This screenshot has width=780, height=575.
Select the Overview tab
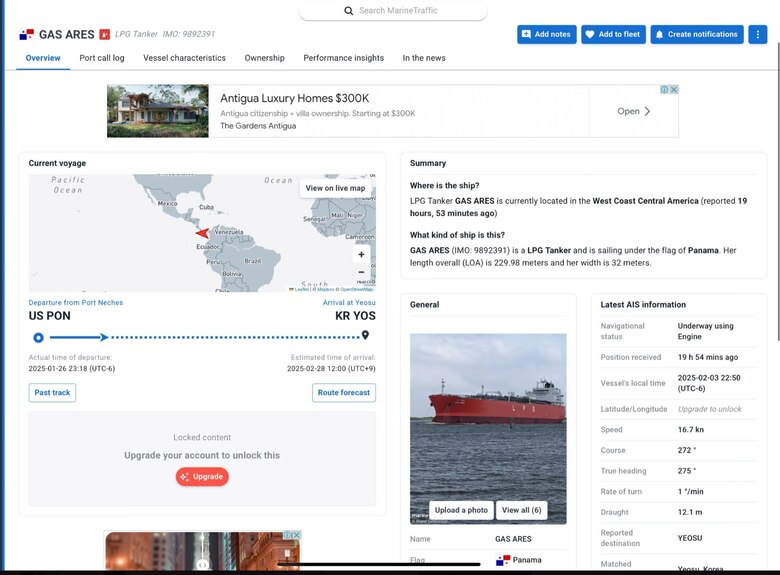[x=43, y=58]
